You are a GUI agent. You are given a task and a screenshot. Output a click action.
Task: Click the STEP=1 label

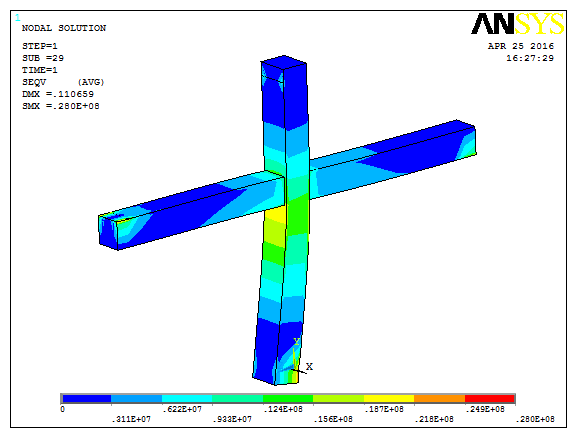pyautogui.click(x=40, y=46)
